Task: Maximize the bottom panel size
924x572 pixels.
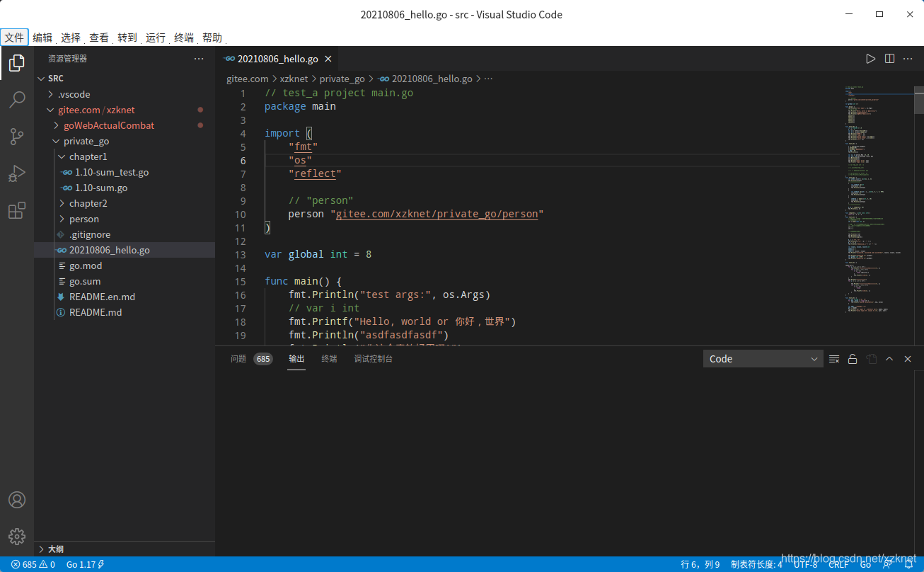Action: [x=889, y=359]
